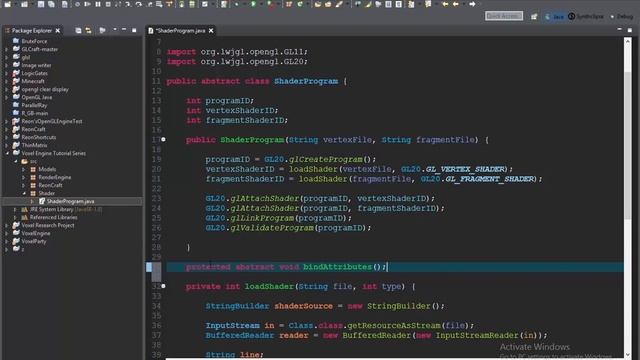Image resolution: width=640 pixels, height=360 pixels.
Task: Select Voxel Research Project
Action: (x=47, y=225)
